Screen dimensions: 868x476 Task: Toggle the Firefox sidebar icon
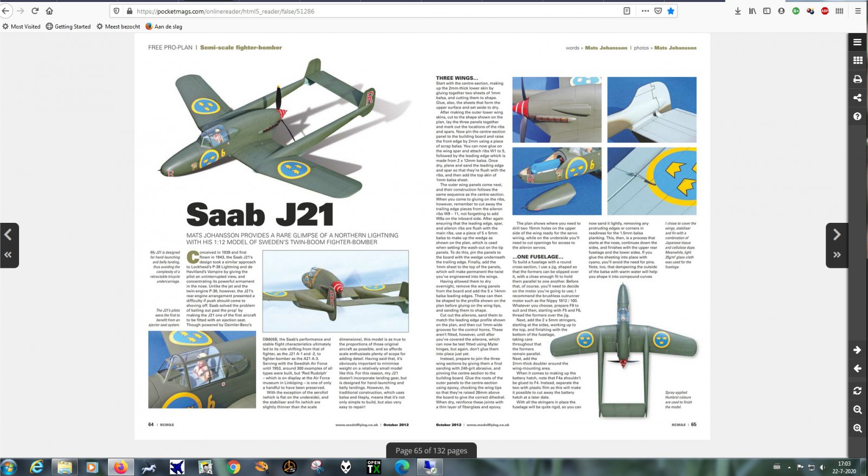pos(767,11)
